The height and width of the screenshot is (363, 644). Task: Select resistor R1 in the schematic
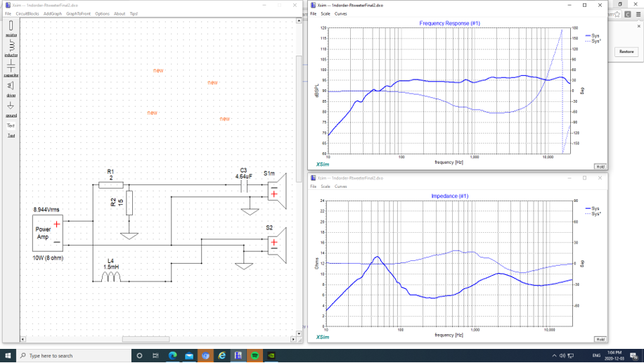(111, 186)
